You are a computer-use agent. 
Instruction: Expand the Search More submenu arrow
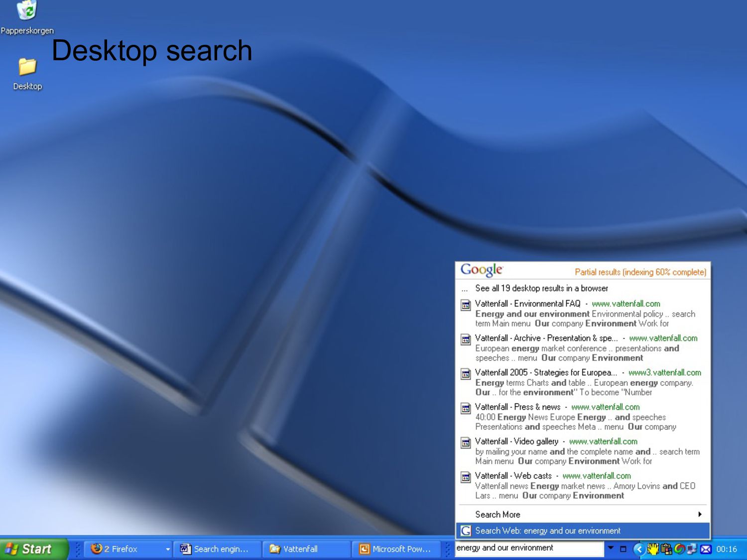pyautogui.click(x=700, y=514)
